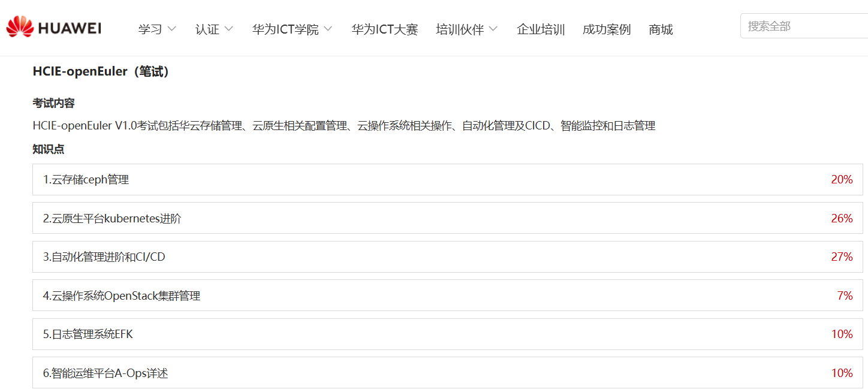The image size is (868, 392).
Task: Open the 认证 menu
Action: coord(207,29)
